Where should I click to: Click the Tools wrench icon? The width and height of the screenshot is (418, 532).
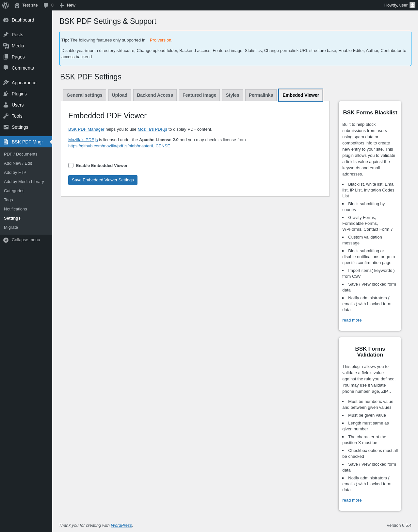pos(6,116)
